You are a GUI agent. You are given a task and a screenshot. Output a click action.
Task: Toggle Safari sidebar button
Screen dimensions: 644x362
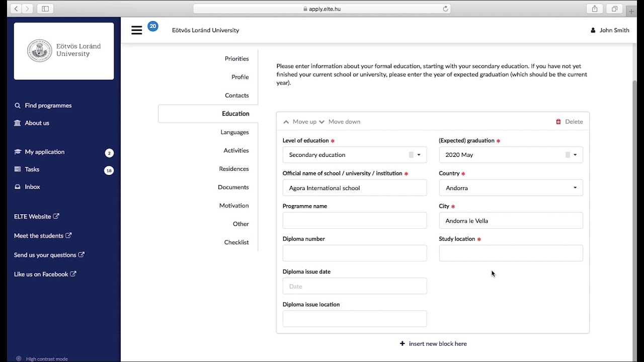point(45,9)
